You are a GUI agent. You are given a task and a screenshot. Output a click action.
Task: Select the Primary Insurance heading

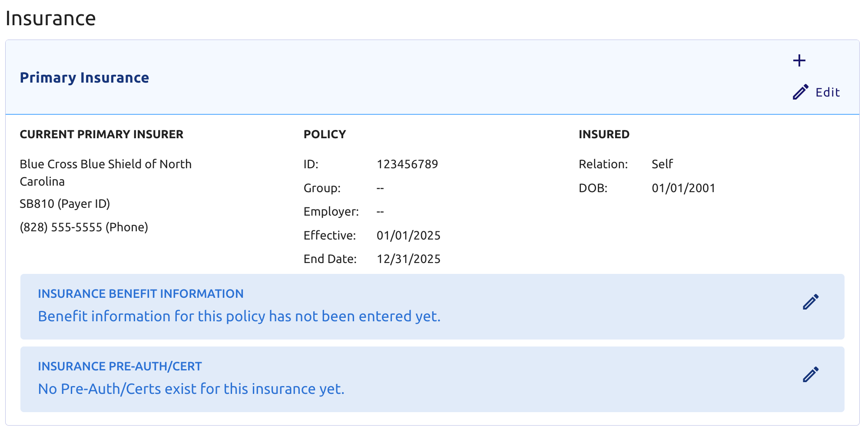pyautogui.click(x=84, y=78)
